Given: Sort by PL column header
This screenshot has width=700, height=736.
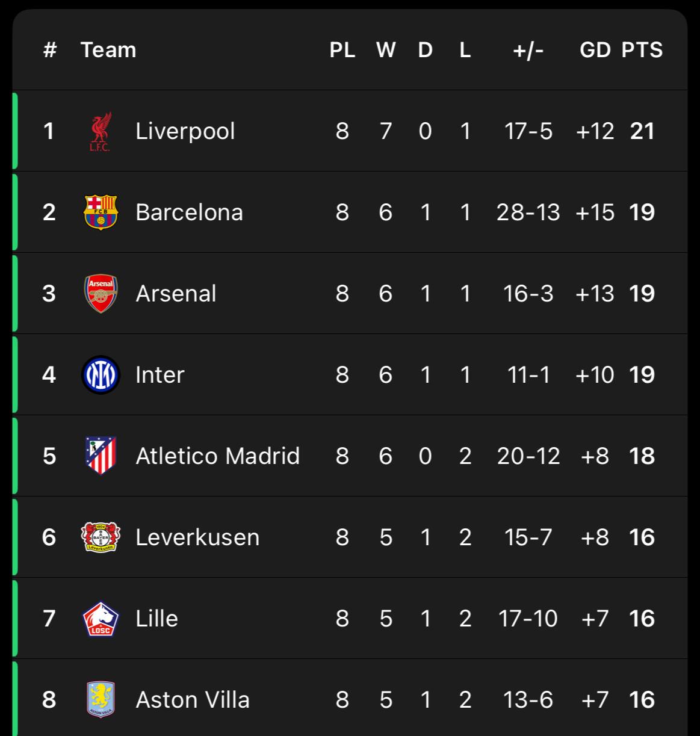Looking at the screenshot, I should click(342, 50).
